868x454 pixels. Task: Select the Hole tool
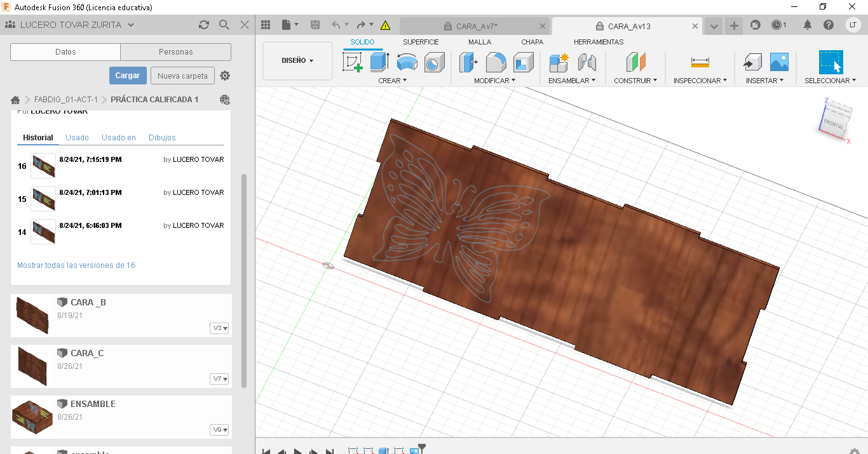434,62
